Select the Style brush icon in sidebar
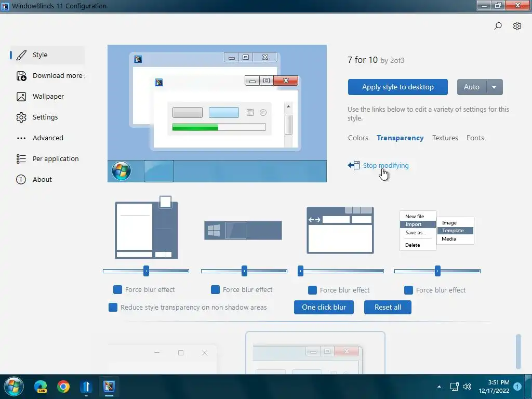This screenshot has height=399, width=532. point(21,55)
